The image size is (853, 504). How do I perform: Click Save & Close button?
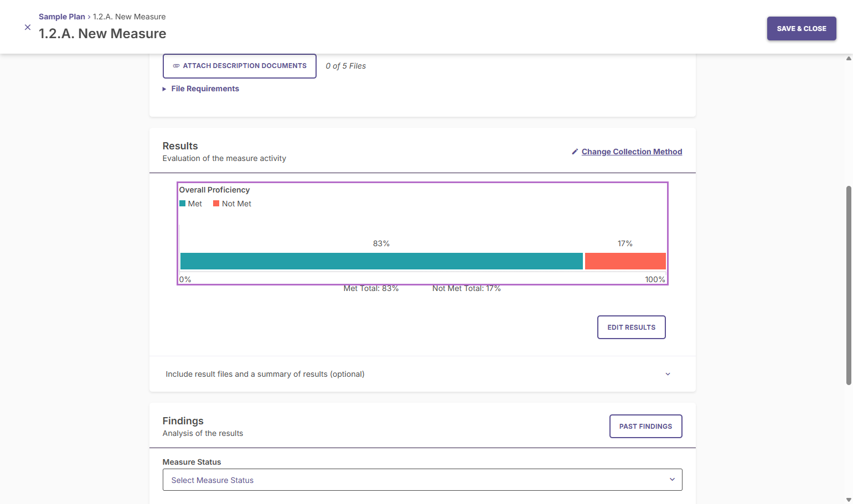point(802,28)
